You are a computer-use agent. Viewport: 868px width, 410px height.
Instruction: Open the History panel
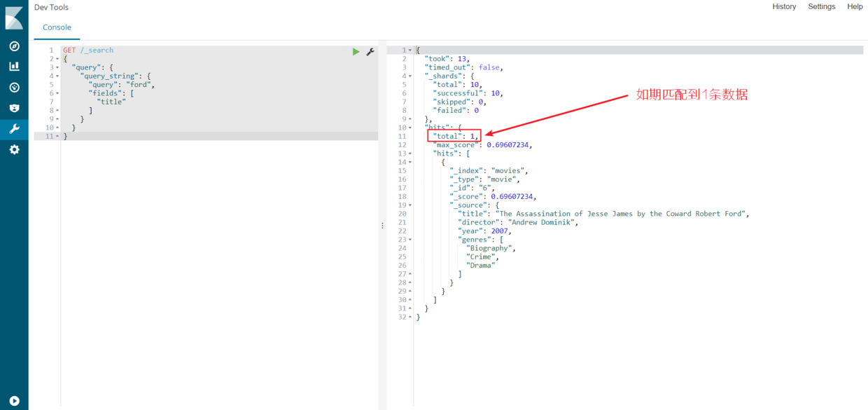coord(784,6)
